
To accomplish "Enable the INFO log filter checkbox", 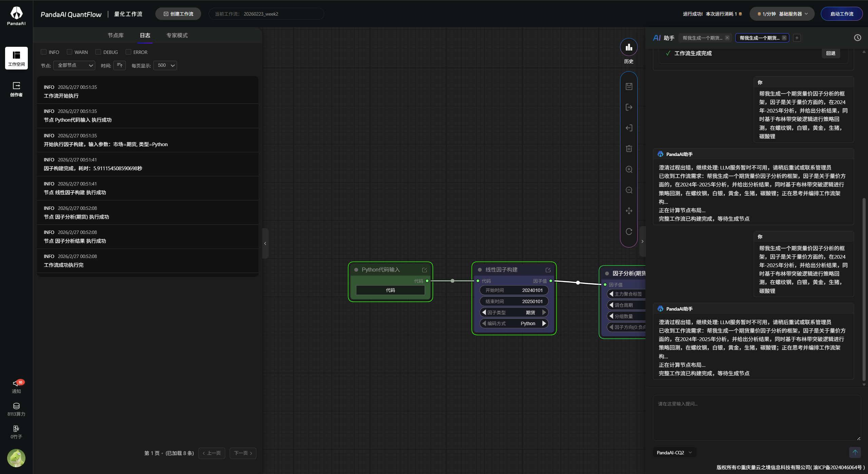I will [43, 52].
